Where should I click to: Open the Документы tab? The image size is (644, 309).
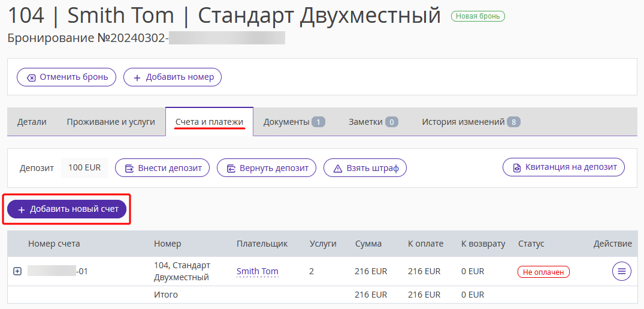pyautogui.click(x=295, y=122)
